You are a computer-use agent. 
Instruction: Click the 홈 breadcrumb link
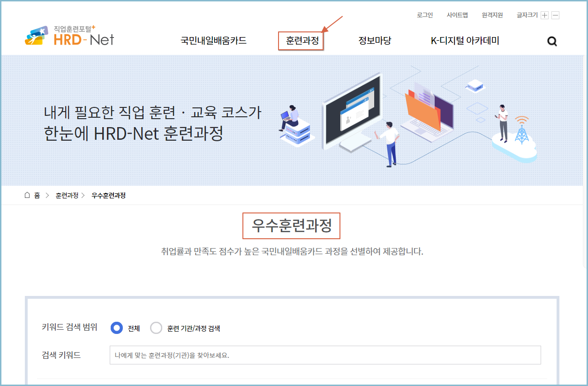37,197
